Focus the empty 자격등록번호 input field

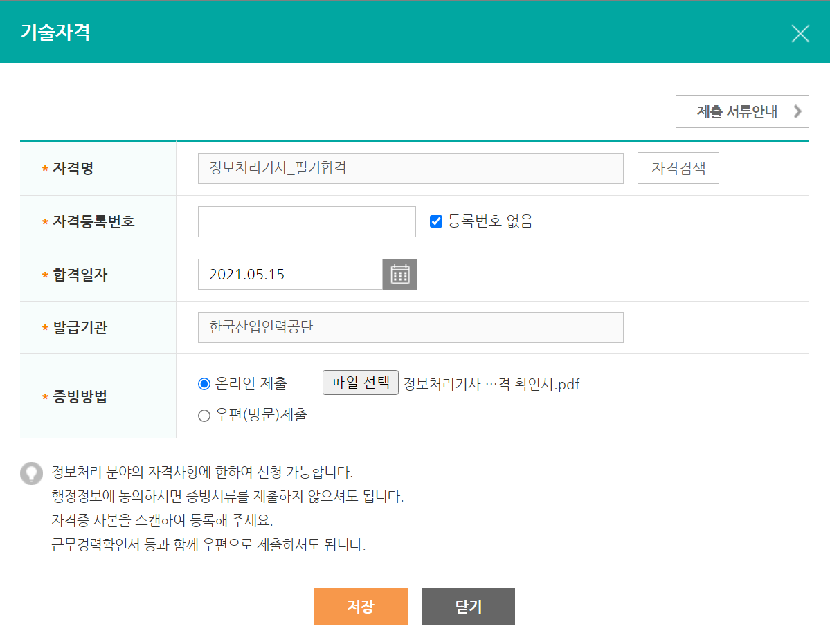click(307, 221)
